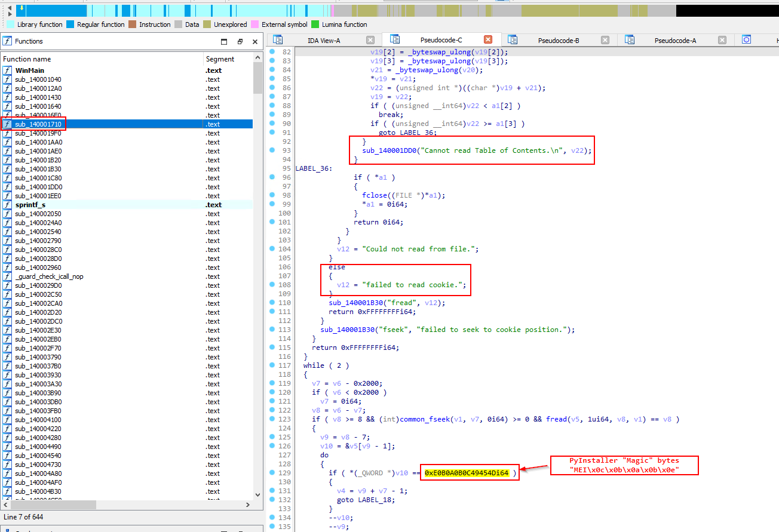Float the Functions panel window
The height and width of the screenshot is (532, 779).
click(240, 42)
